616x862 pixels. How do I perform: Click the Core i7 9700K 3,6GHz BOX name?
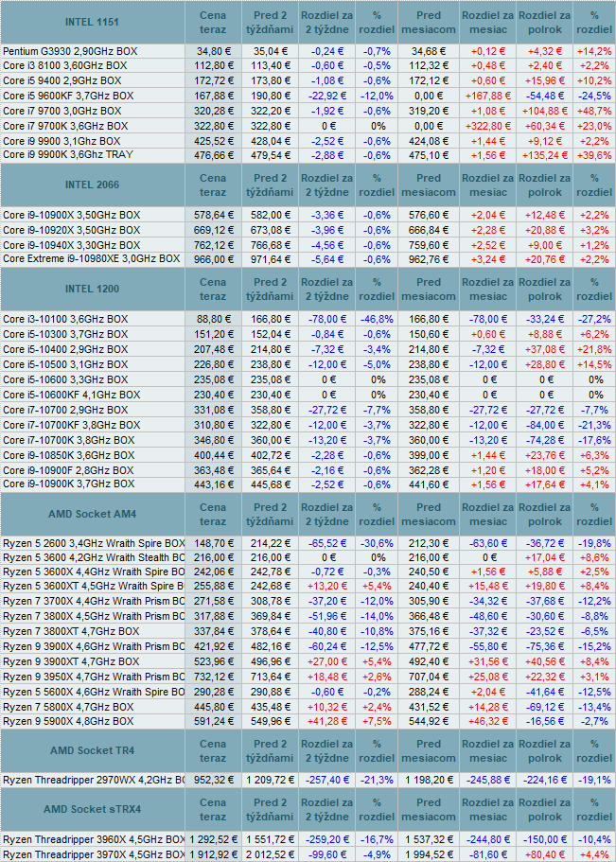[65, 126]
